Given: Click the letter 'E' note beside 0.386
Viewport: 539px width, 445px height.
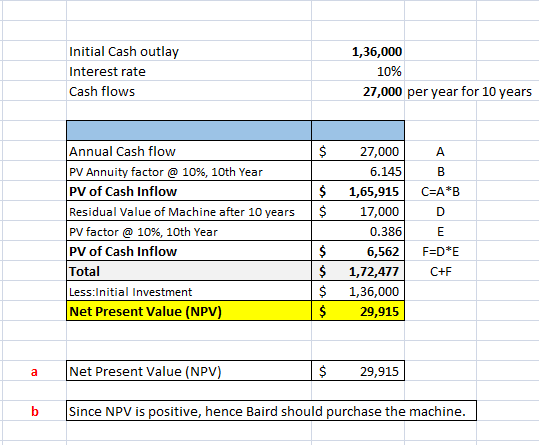Looking at the screenshot, I should point(440,232).
